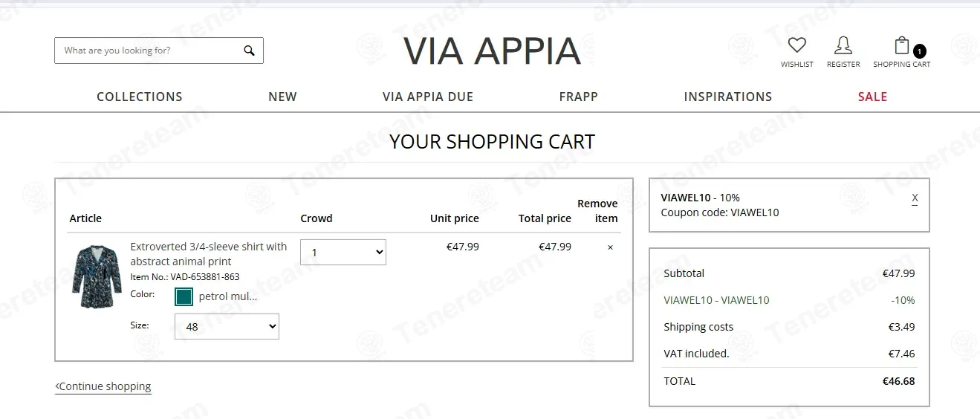Screen dimensions: 980x419
Task: Click the cart item count badge
Action: (x=920, y=51)
